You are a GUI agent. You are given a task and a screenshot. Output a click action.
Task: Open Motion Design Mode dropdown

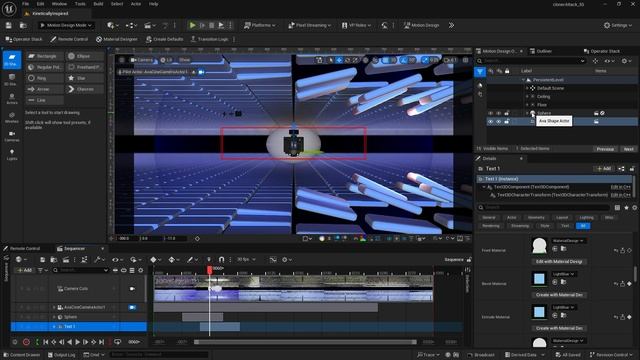tap(66, 25)
